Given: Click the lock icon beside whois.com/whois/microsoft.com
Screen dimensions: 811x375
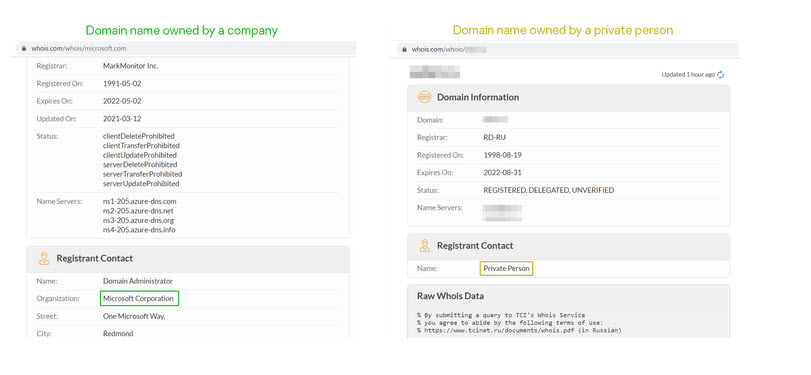Looking at the screenshot, I should pos(23,49).
